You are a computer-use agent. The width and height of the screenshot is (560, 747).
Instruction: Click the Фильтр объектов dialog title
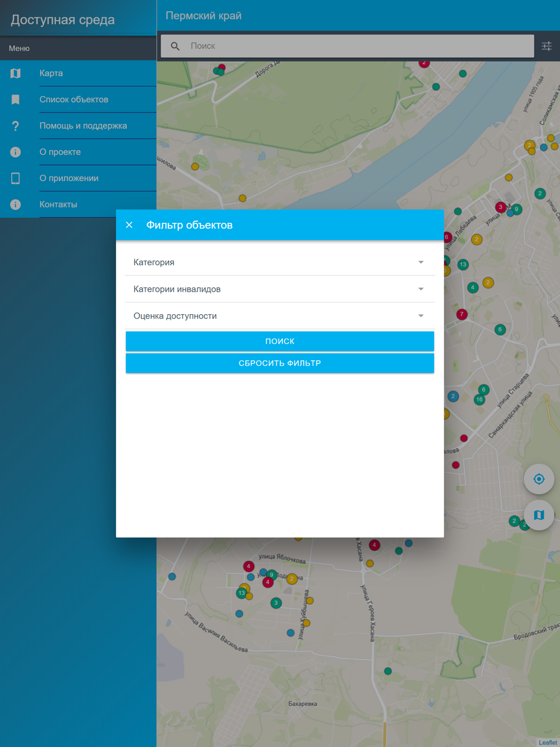189,225
